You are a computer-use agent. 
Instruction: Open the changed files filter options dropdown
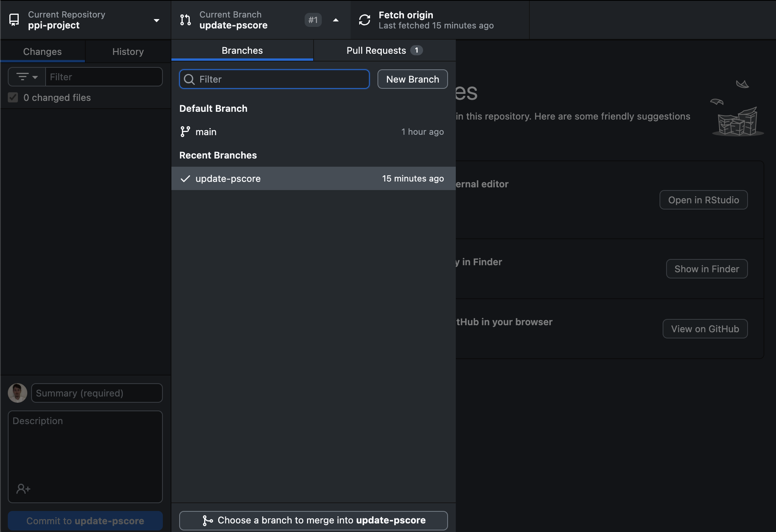(x=27, y=77)
